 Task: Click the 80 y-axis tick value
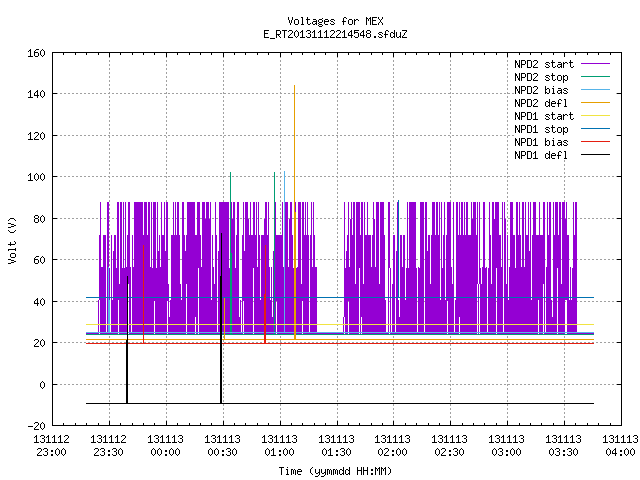pyautogui.click(x=39, y=219)
